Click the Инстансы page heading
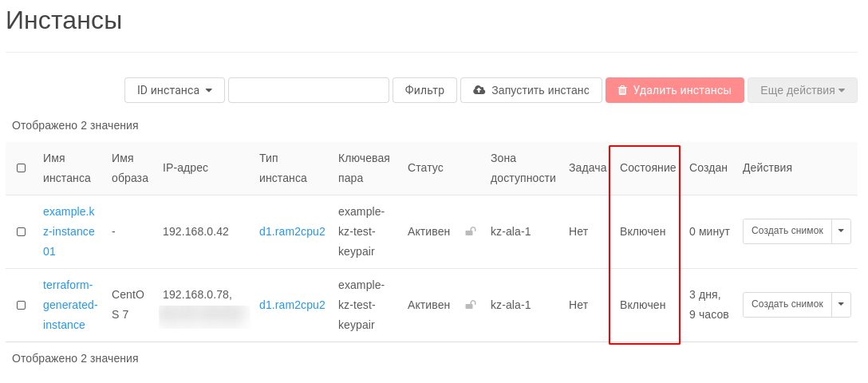This screenshot has width=868, height=383. [64, 21]
